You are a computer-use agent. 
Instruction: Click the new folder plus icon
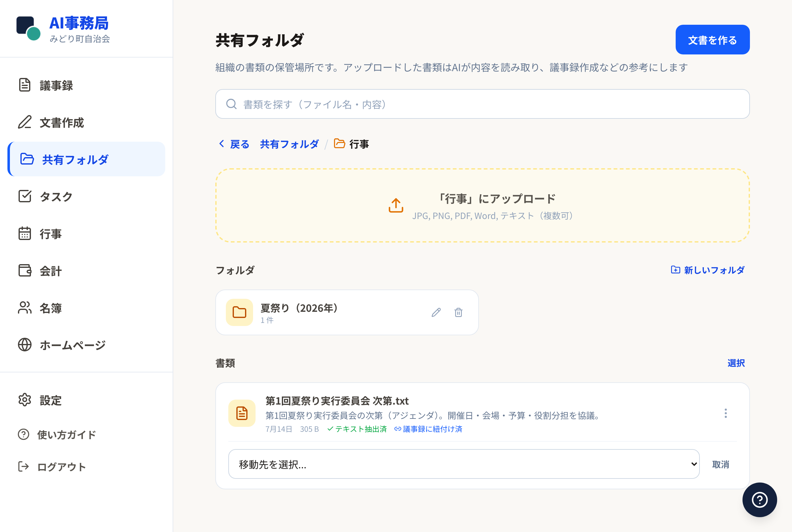(675, 270)
